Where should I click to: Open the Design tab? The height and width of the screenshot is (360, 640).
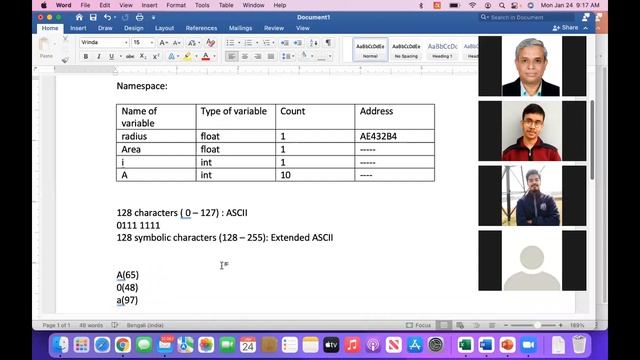tap(133, 28)
